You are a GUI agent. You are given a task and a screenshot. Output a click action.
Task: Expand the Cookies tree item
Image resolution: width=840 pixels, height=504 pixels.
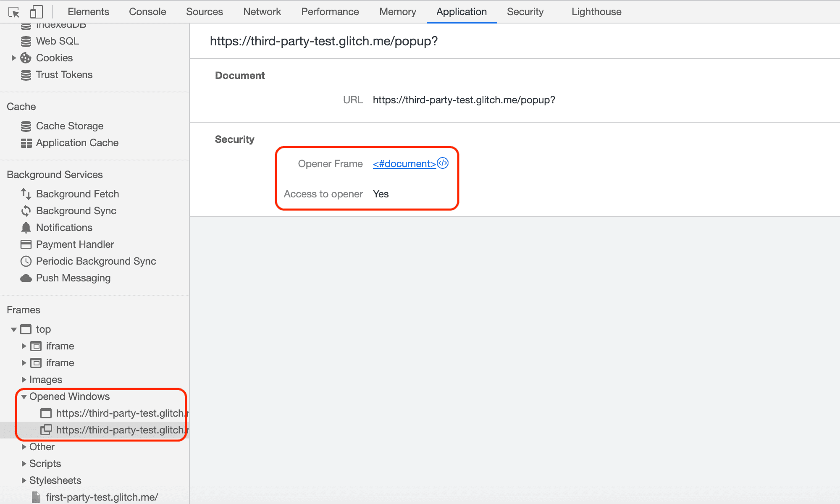13,58
